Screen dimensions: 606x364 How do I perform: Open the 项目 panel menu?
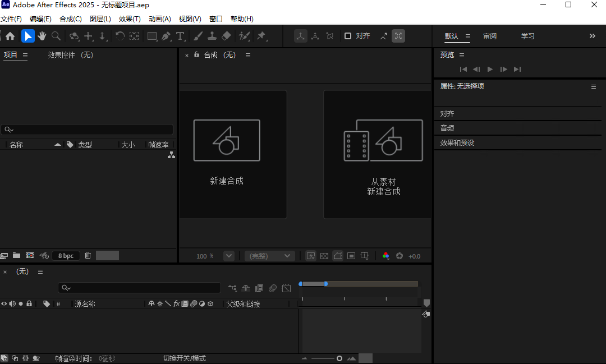click(25, 56)
